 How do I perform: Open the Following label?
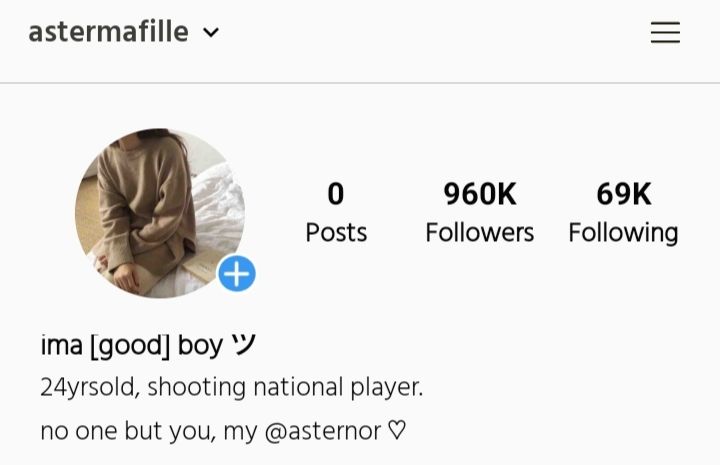[623, 233]
